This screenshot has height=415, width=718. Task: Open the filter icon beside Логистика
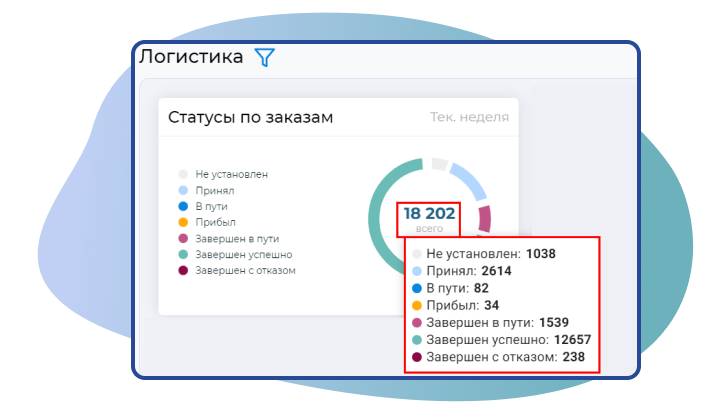tap(264, 58)
